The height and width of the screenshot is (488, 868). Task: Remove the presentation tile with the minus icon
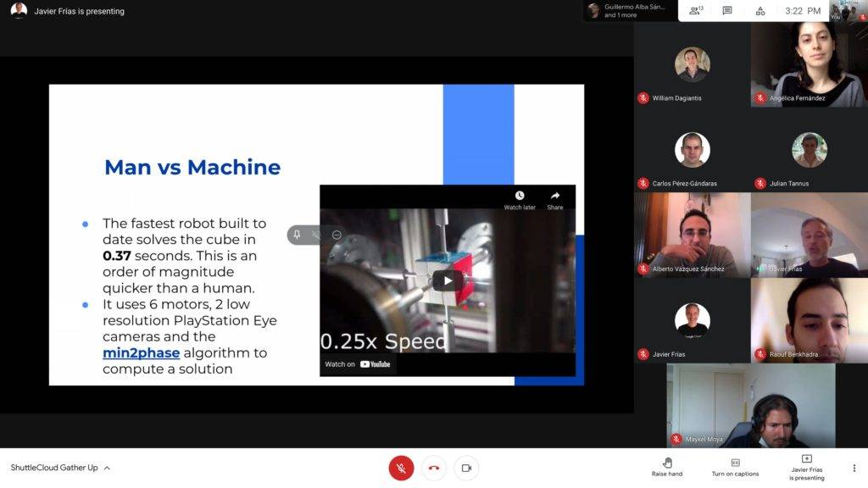(336, 235)
